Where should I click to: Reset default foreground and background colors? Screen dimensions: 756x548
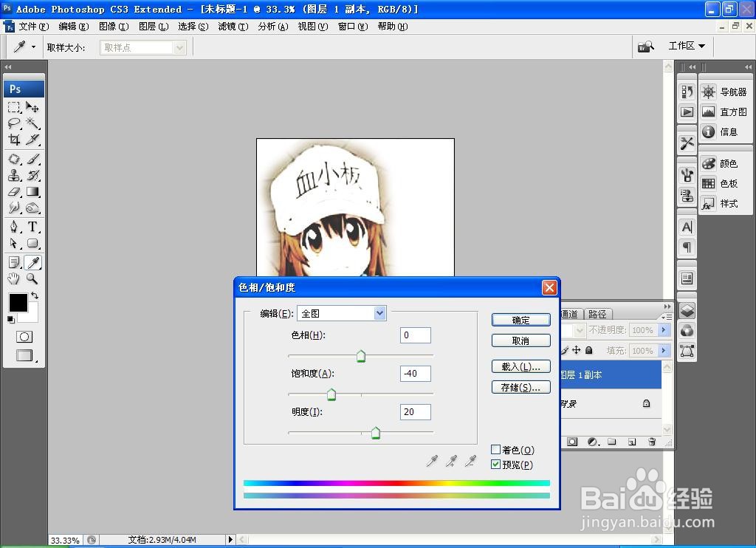point(10,319)
